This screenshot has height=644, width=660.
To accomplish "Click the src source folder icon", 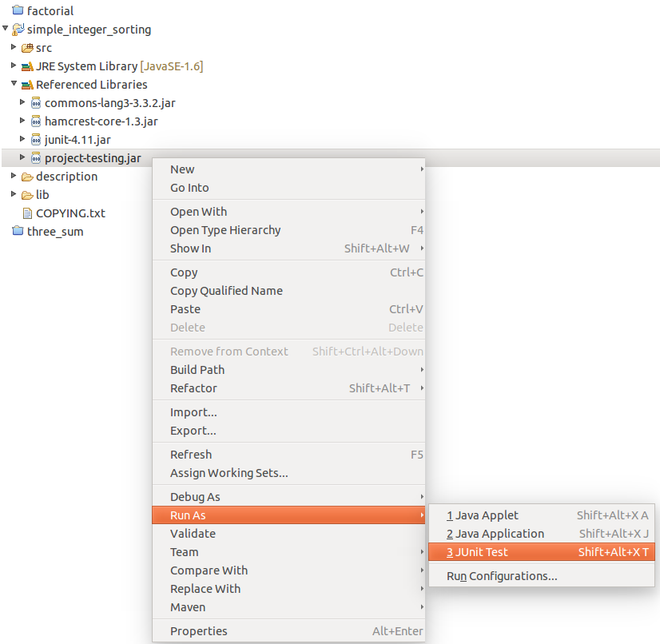I will [27, 48].
